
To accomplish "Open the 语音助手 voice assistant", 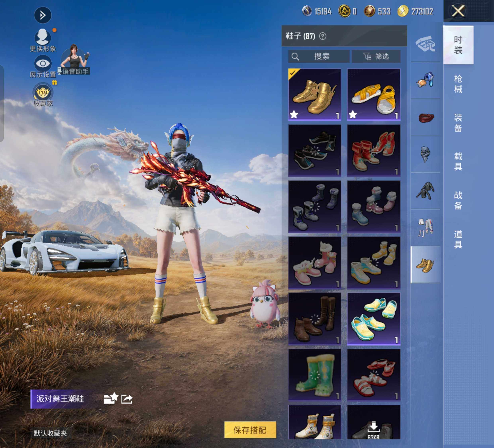I will pyautogui.click(x=74, y=60).
